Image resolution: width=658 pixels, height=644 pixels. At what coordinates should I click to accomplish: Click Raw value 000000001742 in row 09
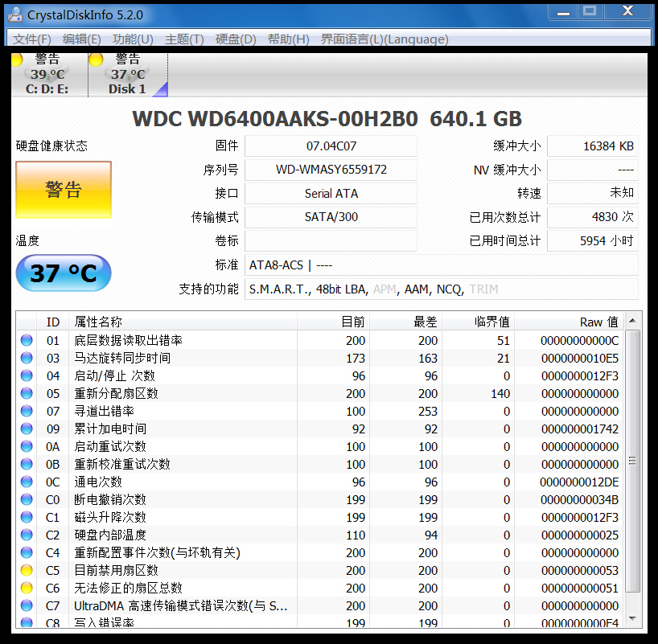point(579,429)
